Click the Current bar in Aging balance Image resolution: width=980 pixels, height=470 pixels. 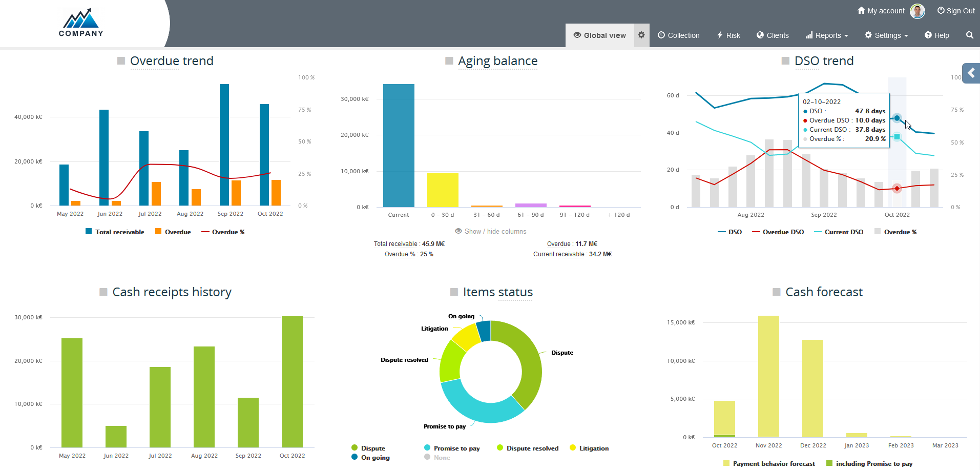[x=399, y=146]
